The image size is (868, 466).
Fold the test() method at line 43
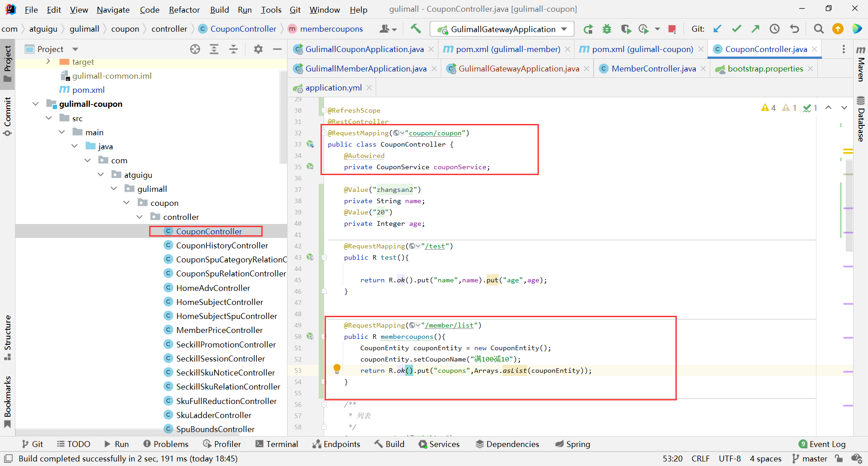coord(324,257)
